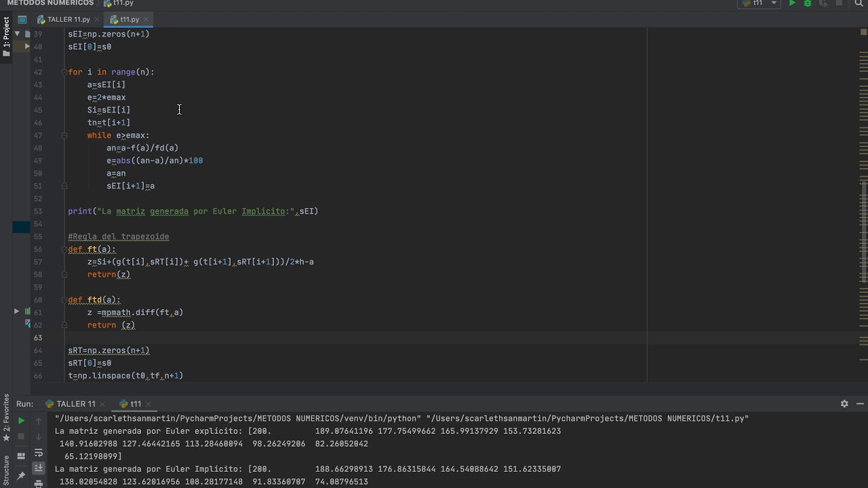Click the pin tab icon in Run panel

point(21,476)
